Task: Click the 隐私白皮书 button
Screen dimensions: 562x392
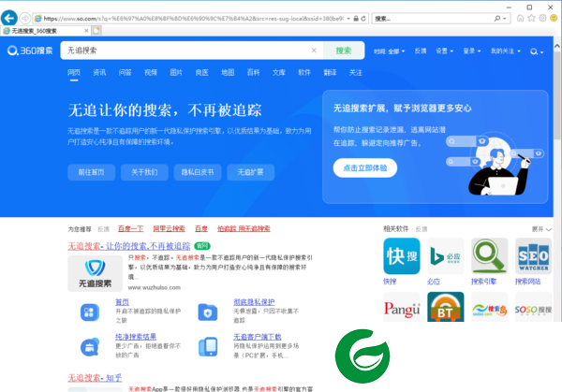Action: coord(198,172)
